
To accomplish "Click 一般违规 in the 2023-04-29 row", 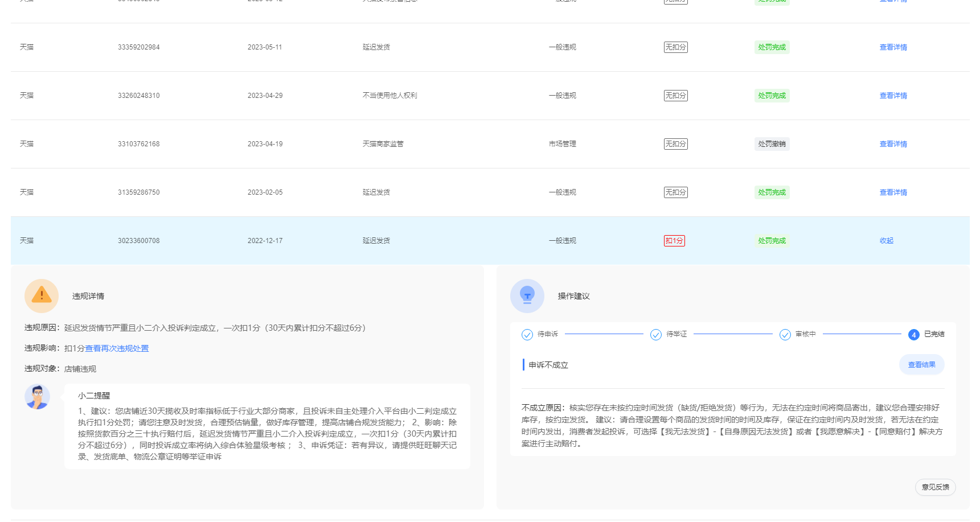I will coord(563,96).
